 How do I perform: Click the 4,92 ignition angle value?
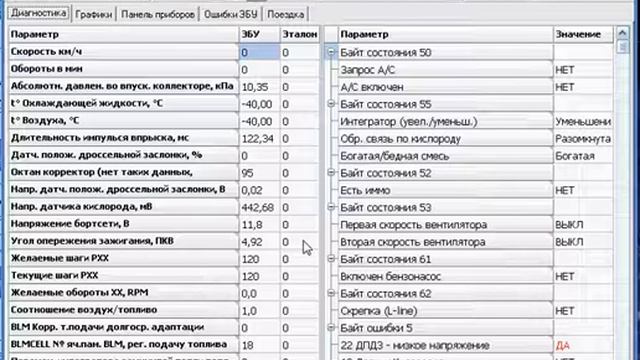[x=252, y=242]
